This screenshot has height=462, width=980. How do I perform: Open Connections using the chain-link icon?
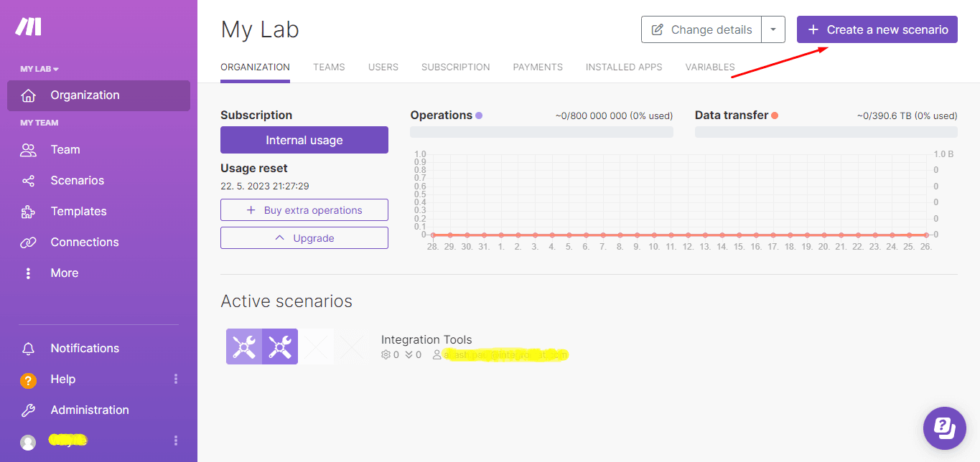[x=29, y=242]
